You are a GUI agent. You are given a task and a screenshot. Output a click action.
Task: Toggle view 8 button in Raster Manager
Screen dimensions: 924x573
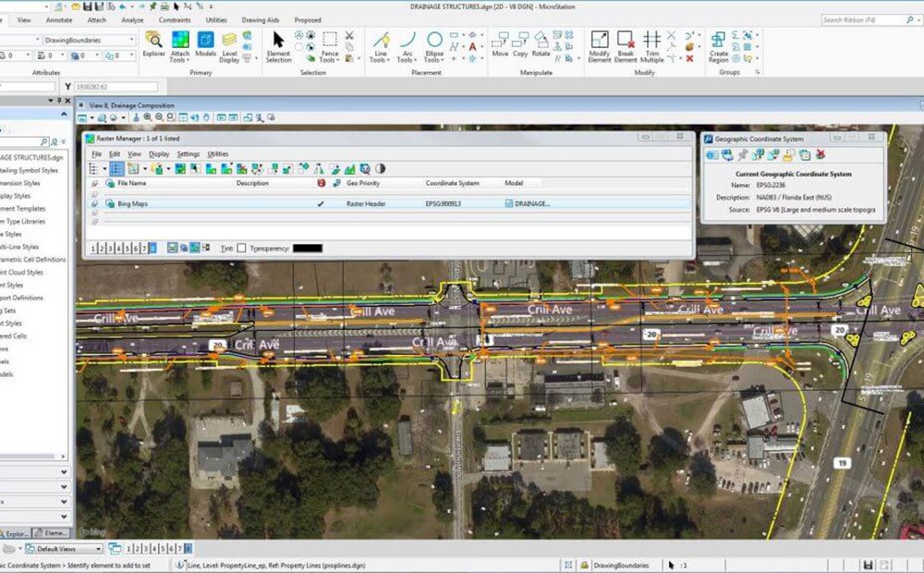[152, 248]
